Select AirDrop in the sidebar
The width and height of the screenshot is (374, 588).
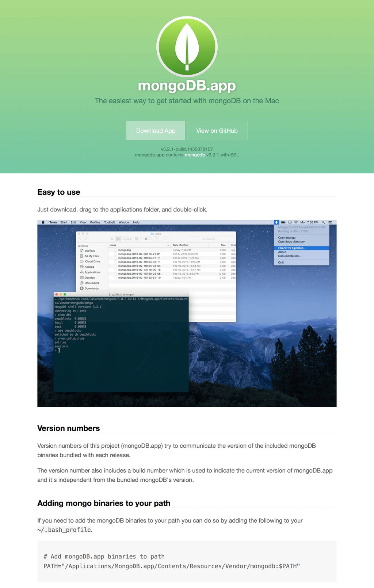tap(87, 267)
